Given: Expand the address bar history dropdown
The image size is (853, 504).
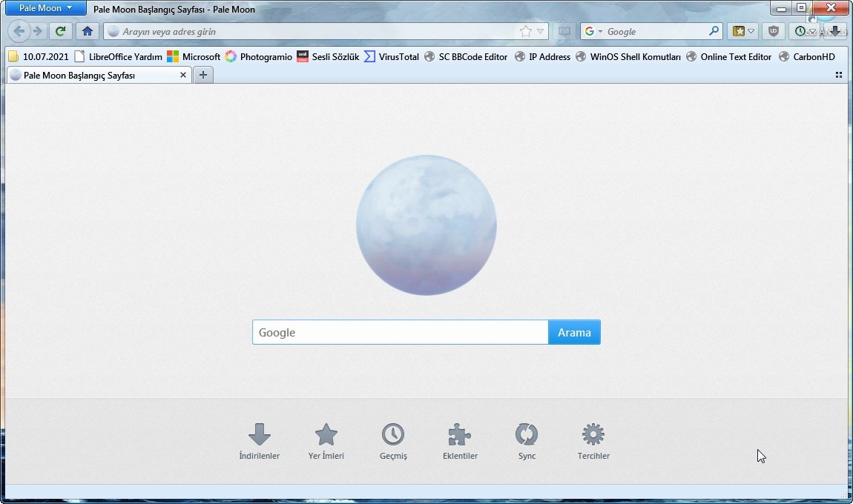Looking at the screenshot, I should click(x=540, y=31).
